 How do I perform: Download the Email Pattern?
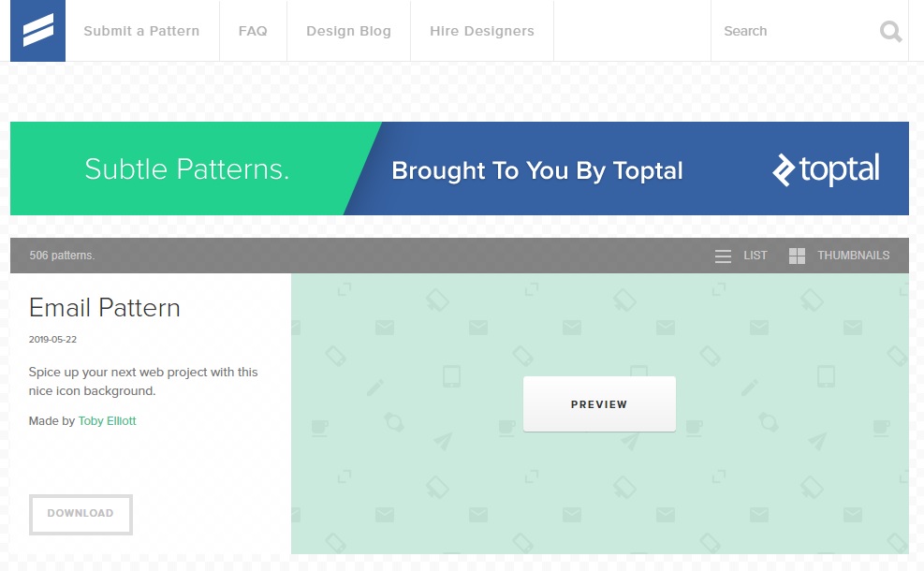click(x=81, y=515)
